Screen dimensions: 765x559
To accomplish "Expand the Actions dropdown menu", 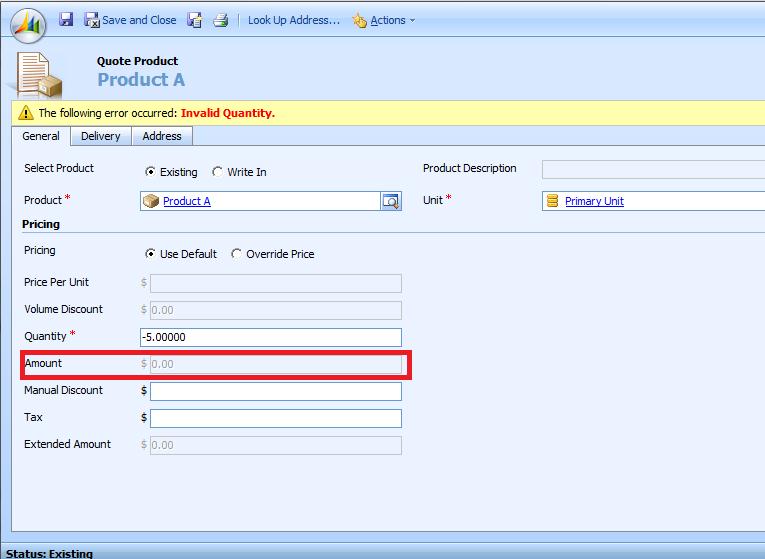I will (384, 20).
